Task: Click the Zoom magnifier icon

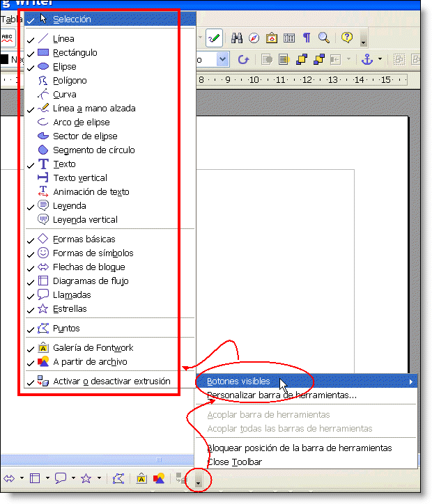Action: click(324, 38)
